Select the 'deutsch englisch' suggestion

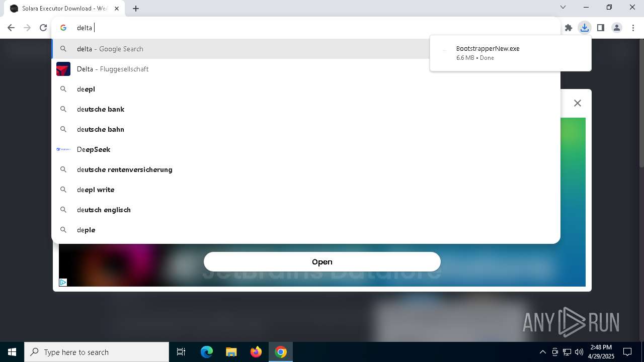[306, 210]
